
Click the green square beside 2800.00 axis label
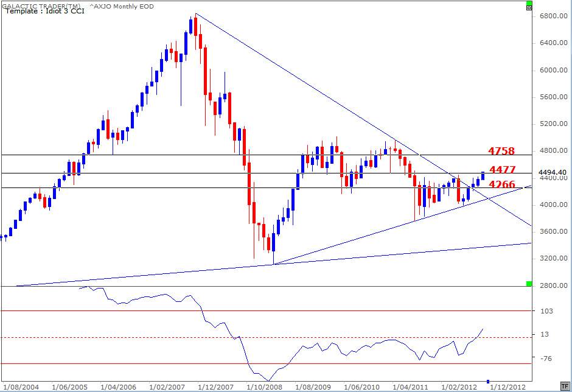pyautogui.click(x=529, y=284)
